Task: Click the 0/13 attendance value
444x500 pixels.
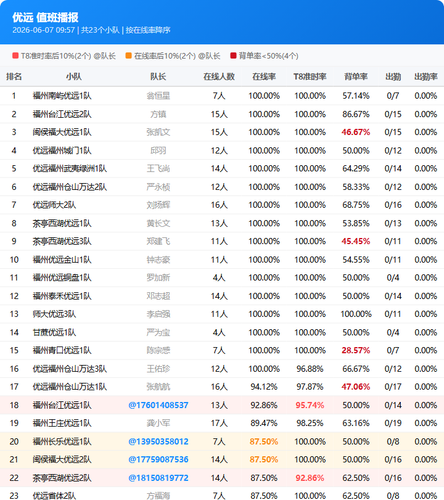Action: click(x=393, y=223)
